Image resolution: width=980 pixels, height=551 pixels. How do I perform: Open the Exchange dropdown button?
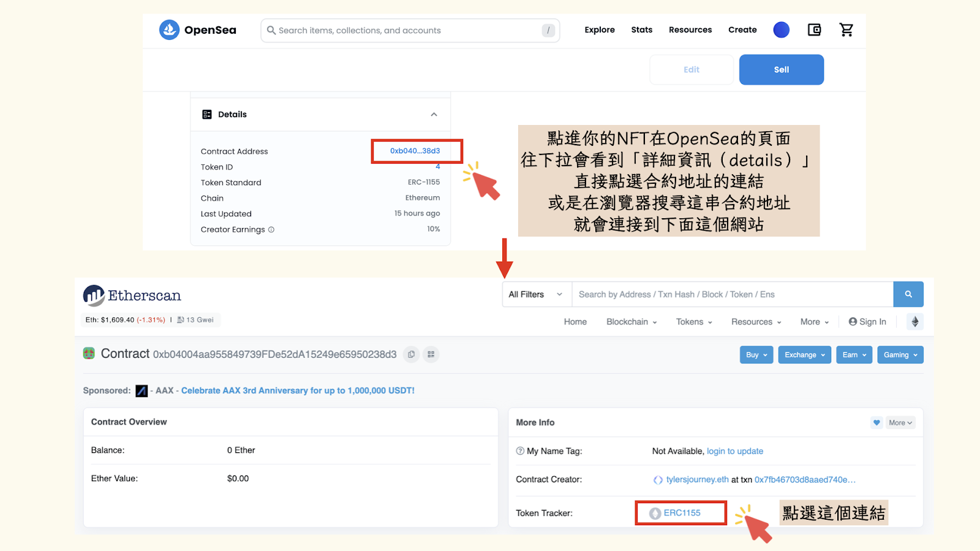click(805, 355)
